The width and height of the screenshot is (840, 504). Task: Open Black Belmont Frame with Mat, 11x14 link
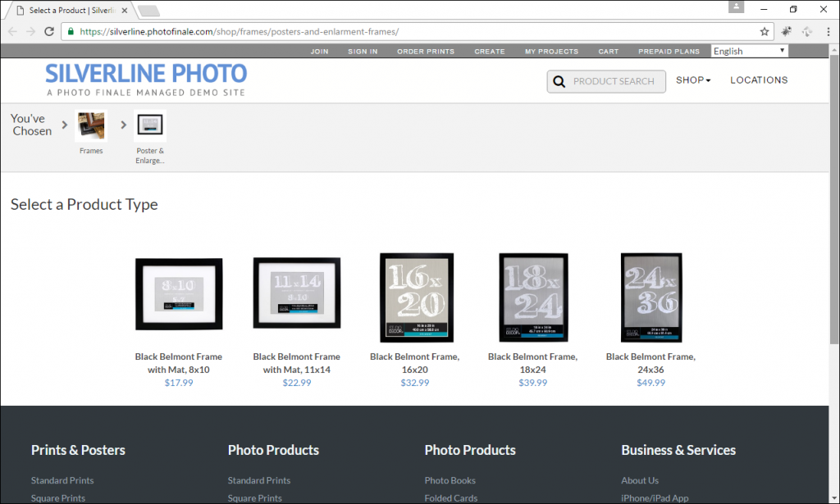pyautogui.click(x=297, y=363)
